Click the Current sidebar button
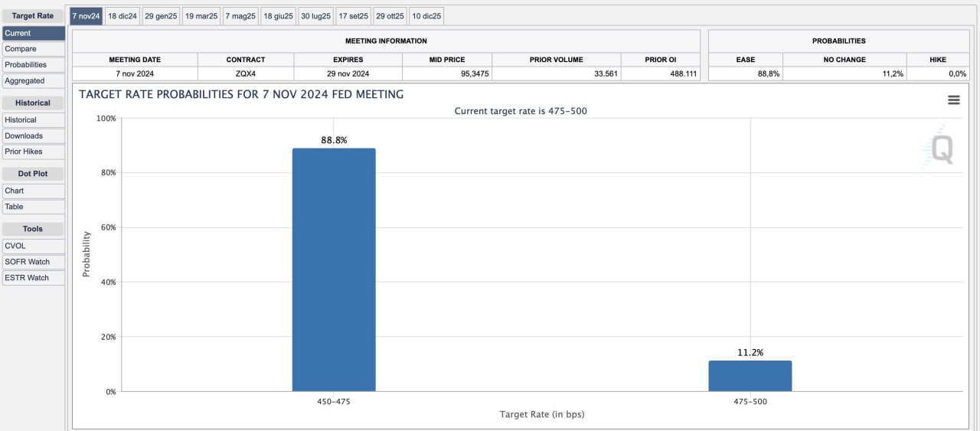Viewport: 980px width, 431px height. [x=33, y=34]
